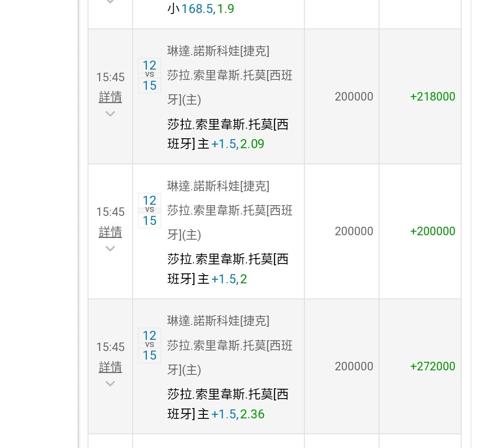Expand the partial chevron above first 15:45 row
The image size is (485, 448).
110,2
